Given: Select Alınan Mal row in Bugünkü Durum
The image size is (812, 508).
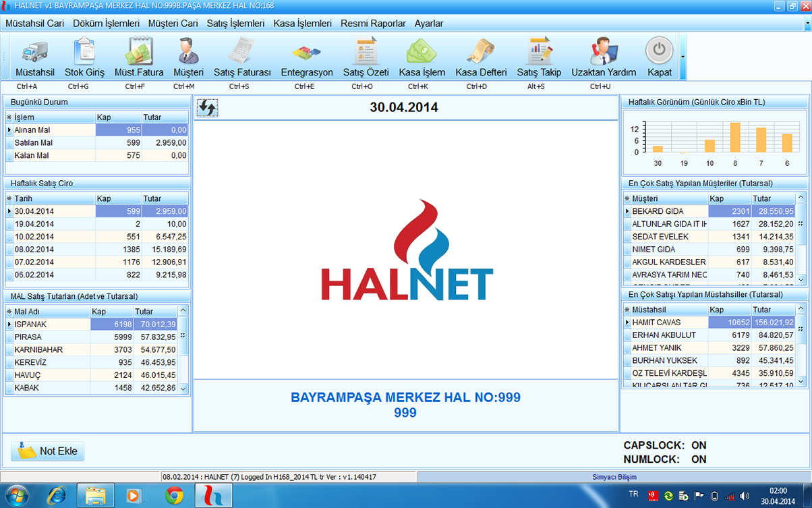Looking at the screenshot, I should coord(97,130).
